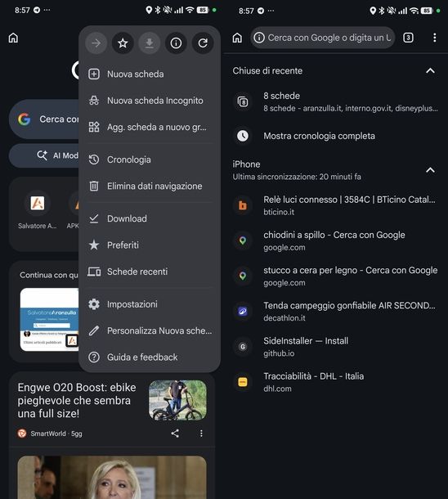This screenshot has height=499, width=448.
Task: Select Nuova scheda Incognito
Action: click(150, 101)
